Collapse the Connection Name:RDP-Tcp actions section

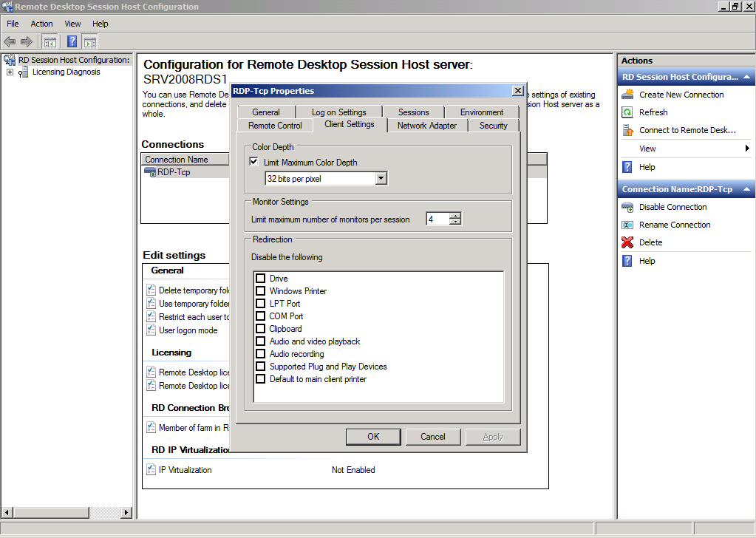click(x=746, y=189)
